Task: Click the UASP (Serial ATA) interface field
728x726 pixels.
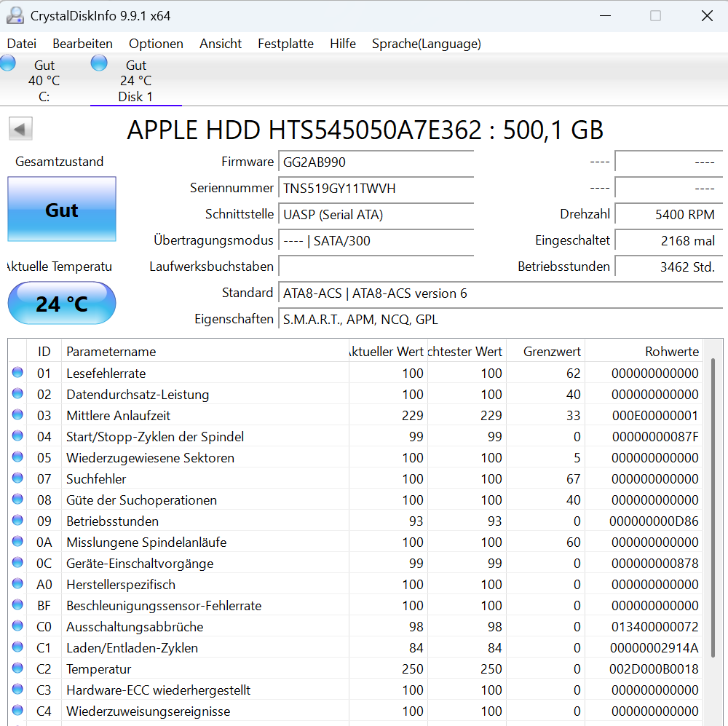Action: (x=376, y=215)
